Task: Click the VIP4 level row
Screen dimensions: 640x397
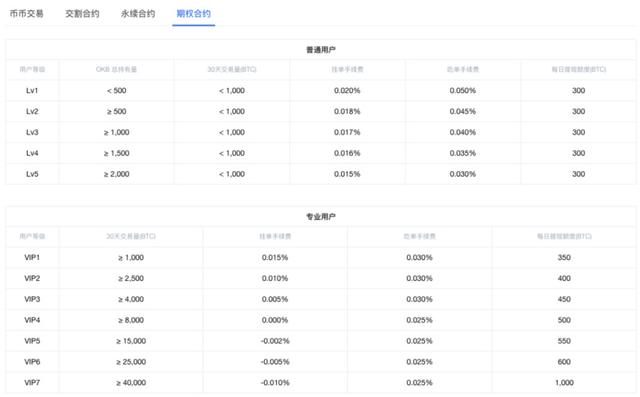Action: pos(321,320)
